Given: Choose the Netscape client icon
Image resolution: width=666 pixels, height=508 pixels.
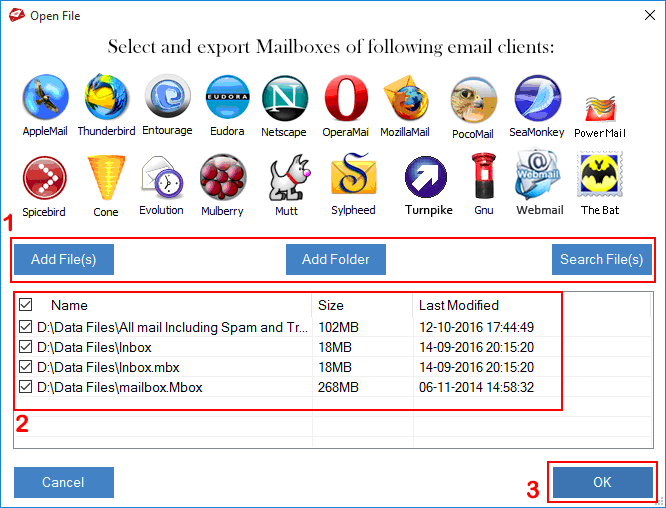Looking at the screenshot, I should tap(285, 98).
